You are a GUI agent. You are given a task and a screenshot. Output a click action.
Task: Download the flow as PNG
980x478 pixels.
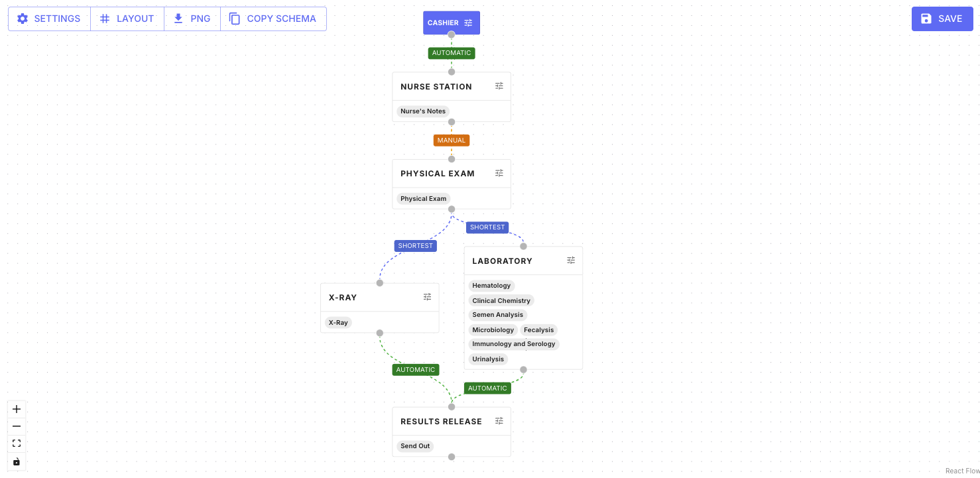[192, 19]
